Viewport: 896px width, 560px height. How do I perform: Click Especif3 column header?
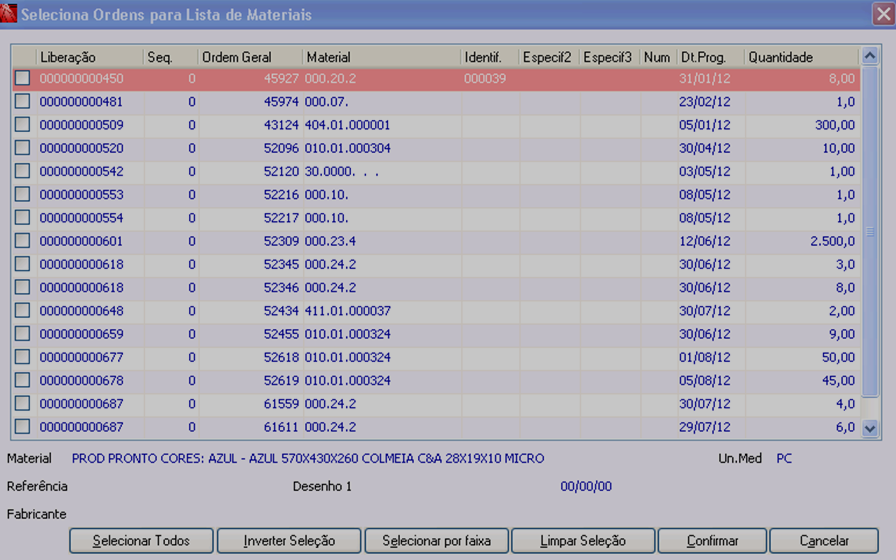coord(609,57)
